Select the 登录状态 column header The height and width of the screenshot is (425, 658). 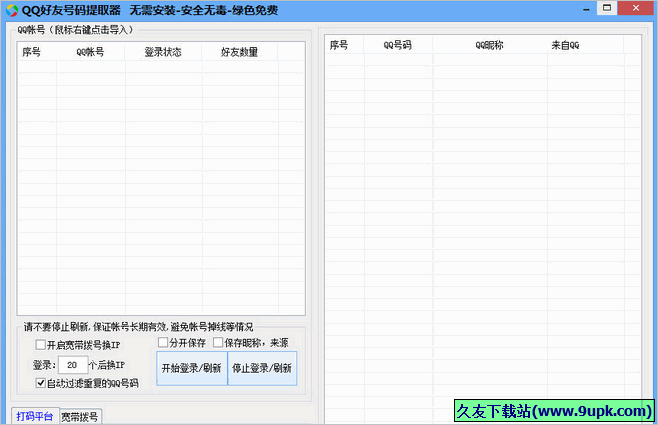[x=163, y=52]
